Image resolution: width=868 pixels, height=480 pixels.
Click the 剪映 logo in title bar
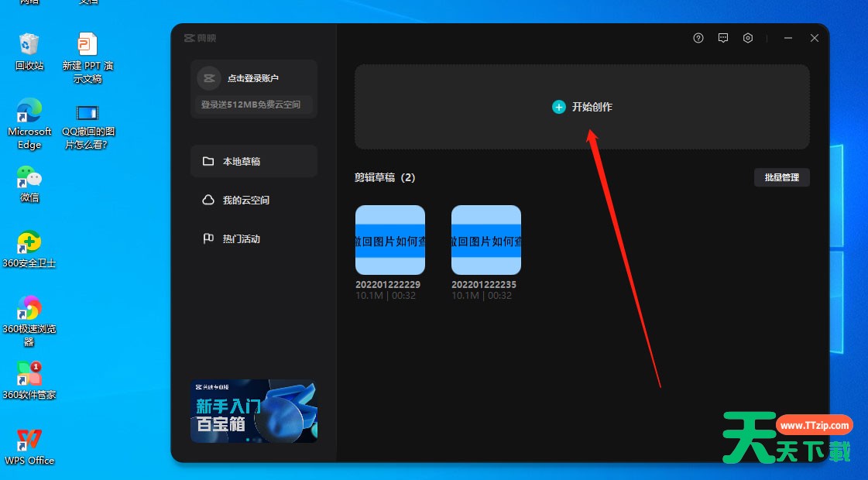pos(201,38)
